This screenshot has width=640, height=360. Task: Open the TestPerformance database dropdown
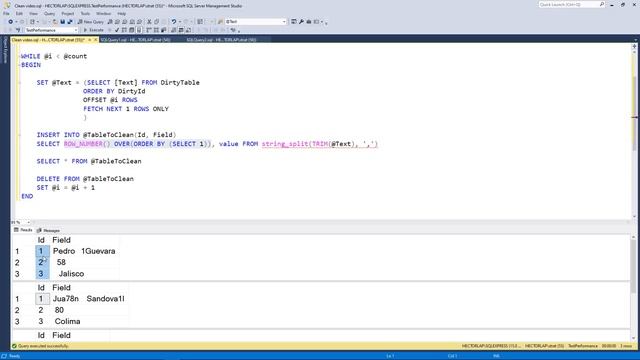point(76,30)
